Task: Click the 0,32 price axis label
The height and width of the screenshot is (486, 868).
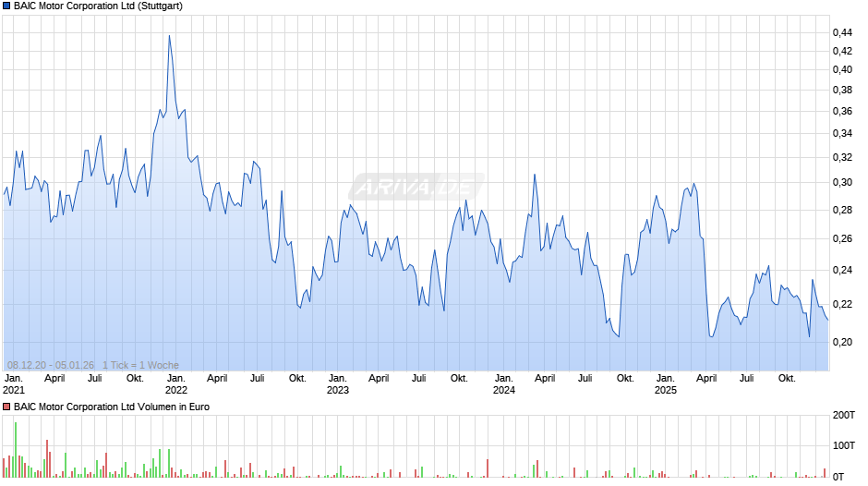Action: [x=842, y=157]
